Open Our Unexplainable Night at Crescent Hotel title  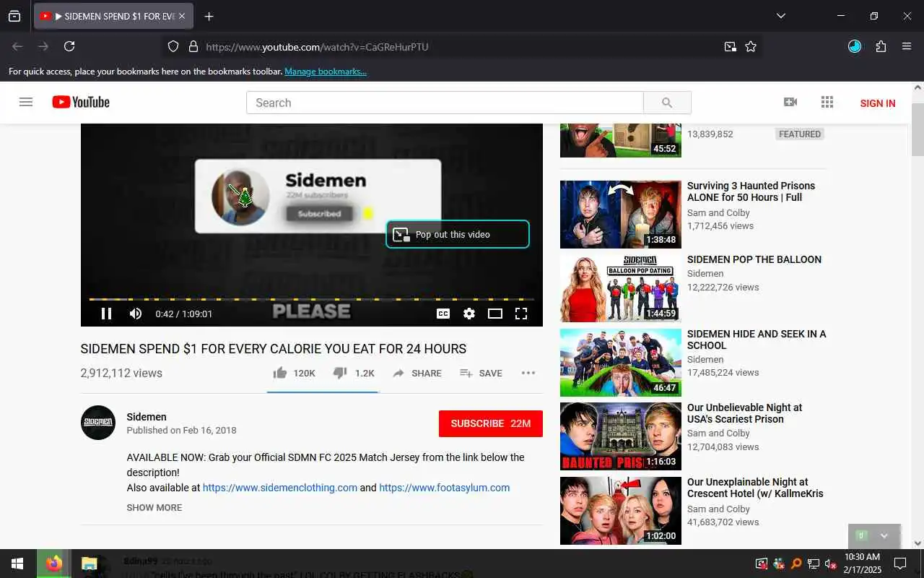tap(755, 488)
